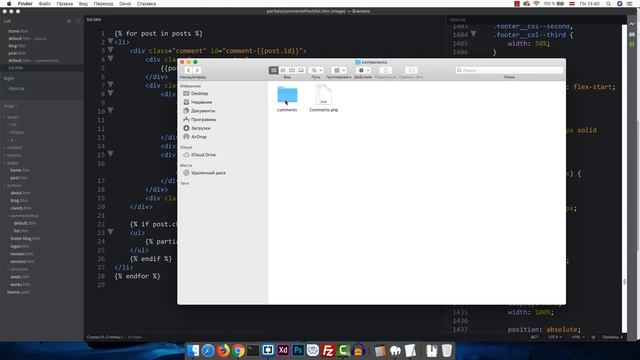Open the Trash in the Dock
The height and width of the screenshot is (360, 640).
tap(447, 350)
